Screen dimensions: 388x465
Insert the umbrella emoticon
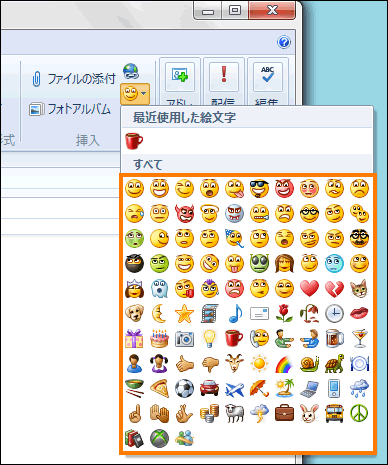(x=259, y=388)
